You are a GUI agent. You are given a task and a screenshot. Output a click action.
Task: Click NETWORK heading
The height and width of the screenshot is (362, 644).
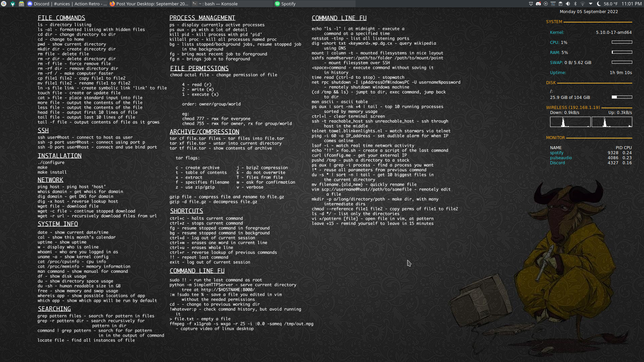point(50,180)
